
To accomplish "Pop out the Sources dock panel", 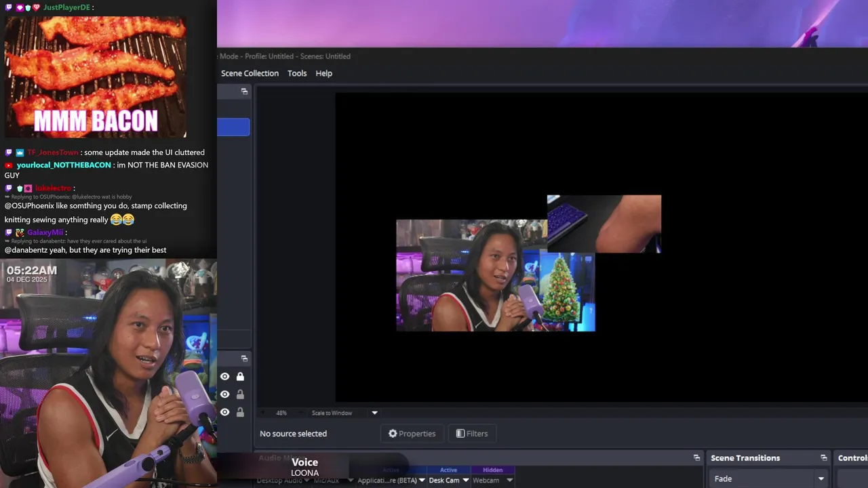I will 244,359.
